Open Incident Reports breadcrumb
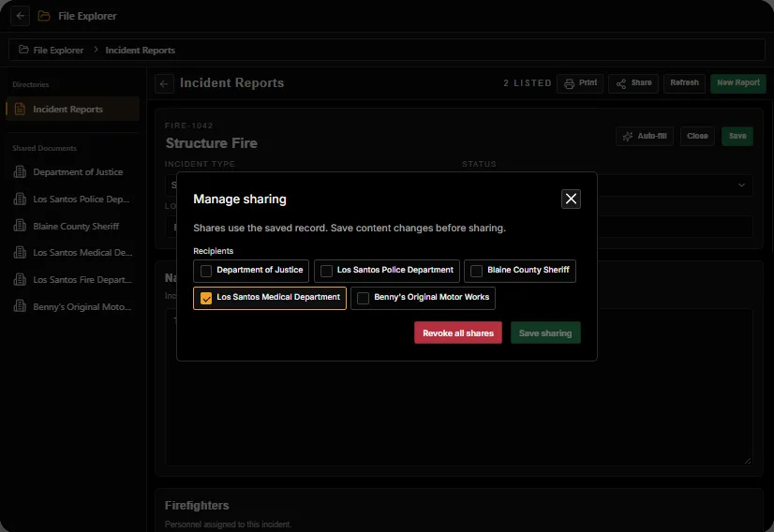Viewport: 774px width, 532px height. click(141, 50)
